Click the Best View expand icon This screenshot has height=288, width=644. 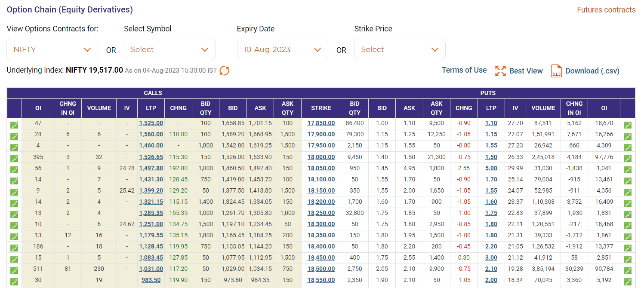tap(500, 71)
